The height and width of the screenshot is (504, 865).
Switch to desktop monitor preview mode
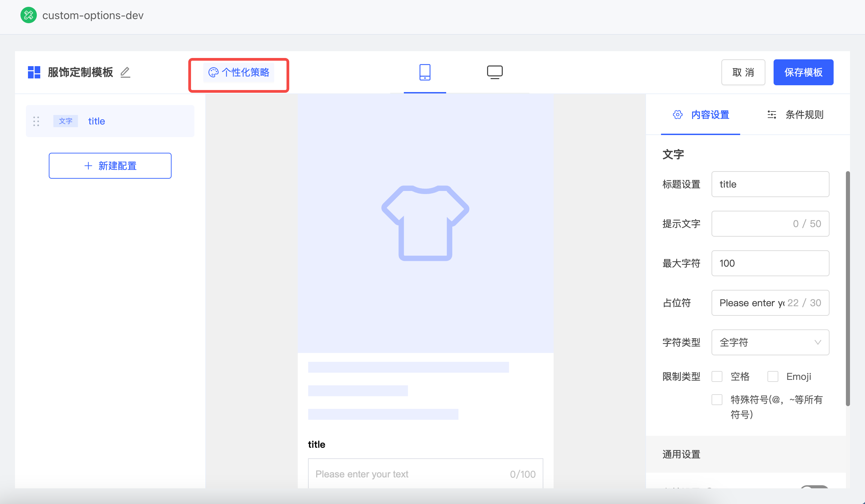click(x=495, y=72)
